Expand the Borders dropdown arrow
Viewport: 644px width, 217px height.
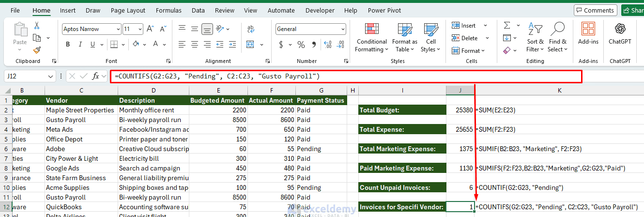[x=122, y=45]
